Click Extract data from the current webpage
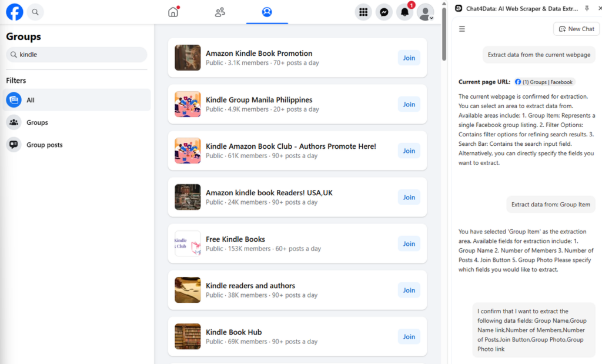The height and width of the screenshot is (364, 602). point(539,55)
